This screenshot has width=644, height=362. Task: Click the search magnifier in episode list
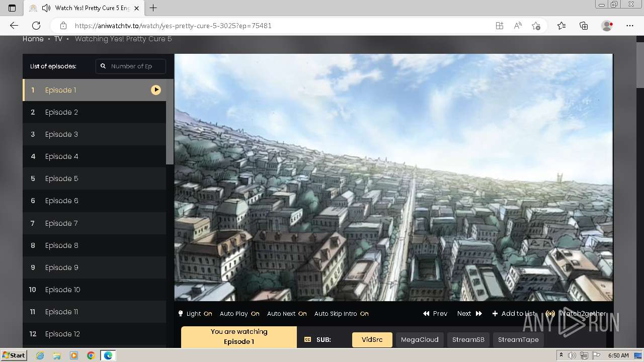pyautogui.click(x=103, y=66)
